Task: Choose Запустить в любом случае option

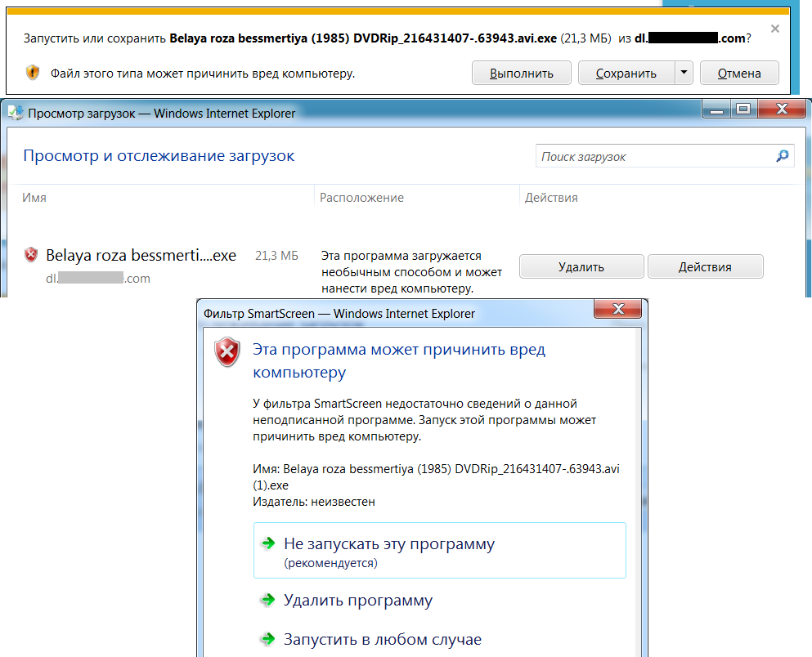Action: tap(382, 639)
